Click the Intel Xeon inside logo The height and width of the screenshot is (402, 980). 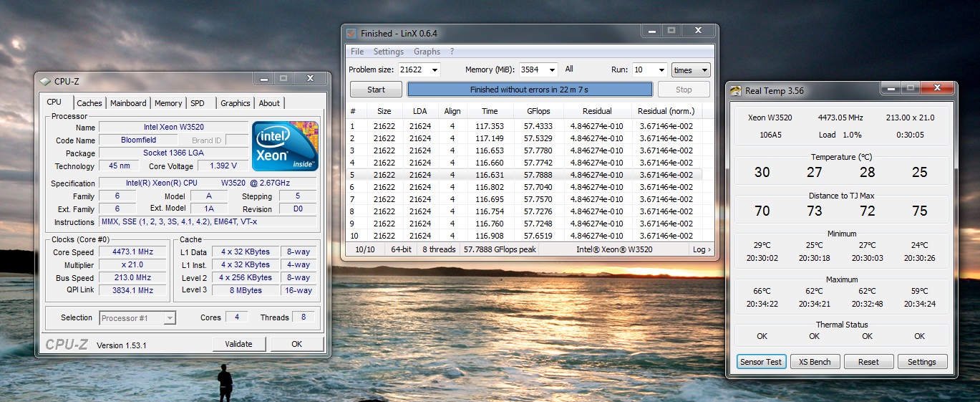point(284,145)
